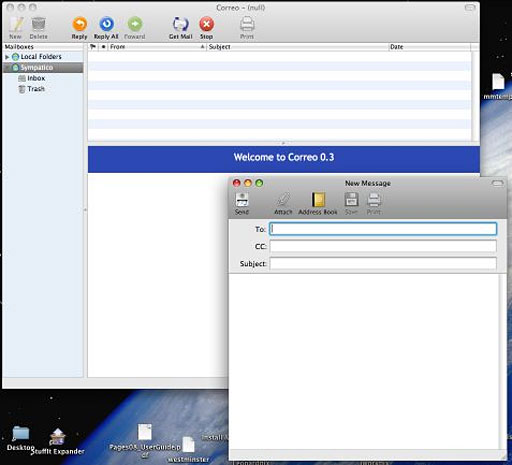The width and height of the screenshot is (512, 465).
Task: Click the Welcome to Correo 0.3 banner
Action: point(284,159)
